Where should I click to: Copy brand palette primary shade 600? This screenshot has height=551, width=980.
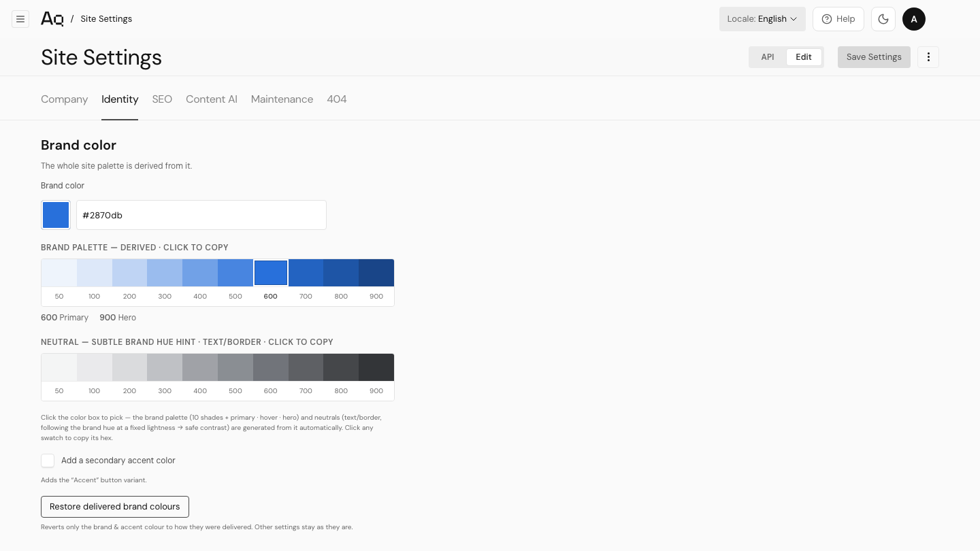[x=271, y=273]
